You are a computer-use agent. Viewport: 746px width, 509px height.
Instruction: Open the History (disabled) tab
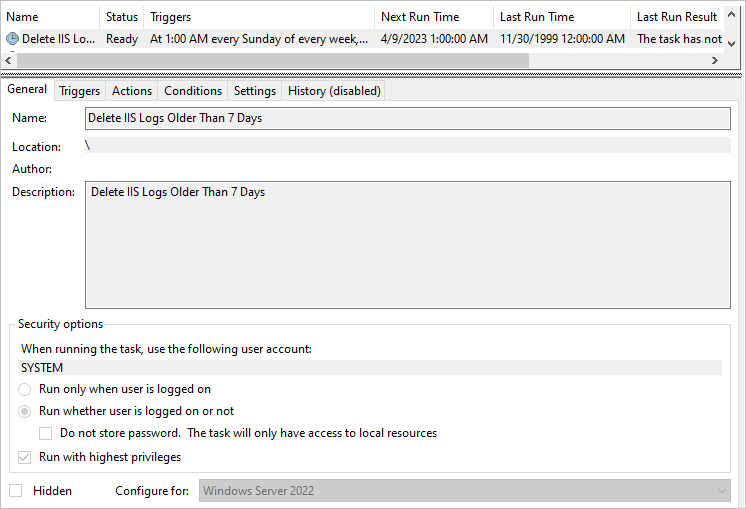tap(334, 91)
